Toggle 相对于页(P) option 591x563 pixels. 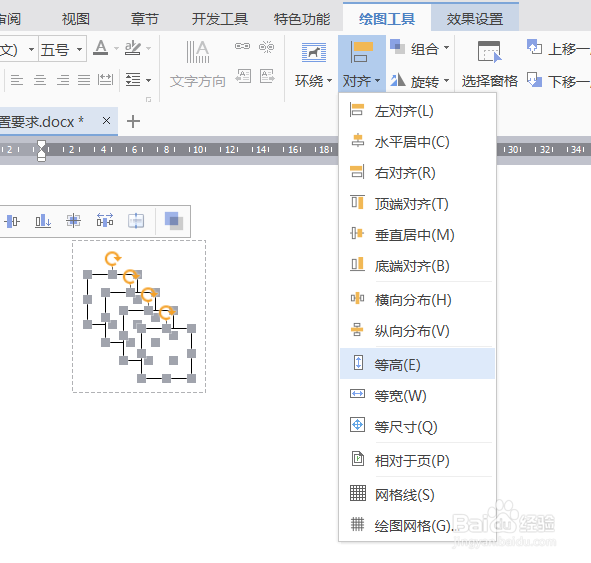(417, 460)
